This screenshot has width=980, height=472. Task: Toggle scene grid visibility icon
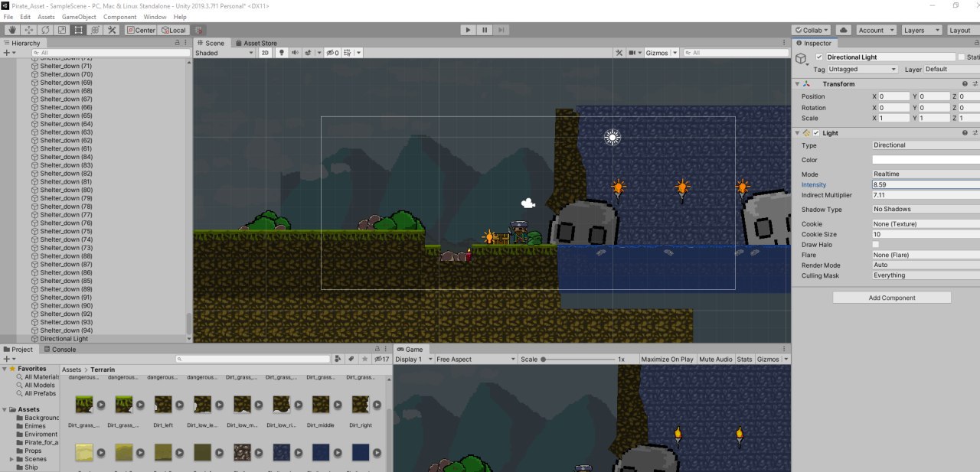tap(348, 53)
